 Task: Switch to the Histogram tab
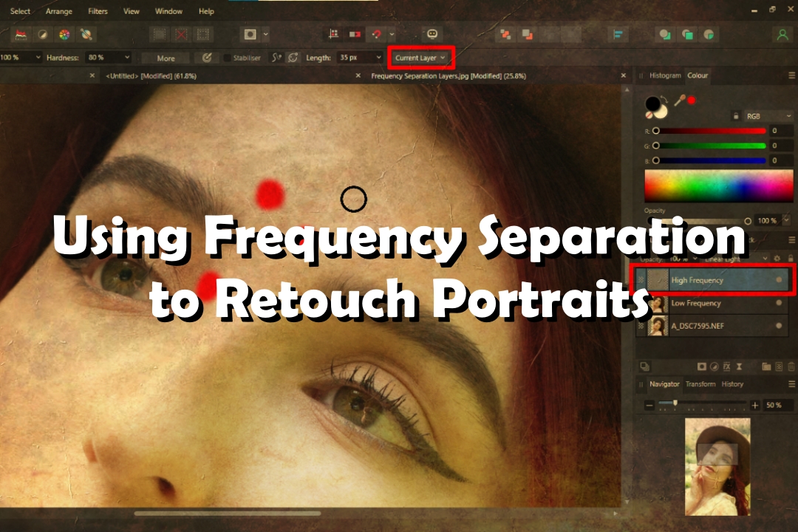tap(665, 75)
